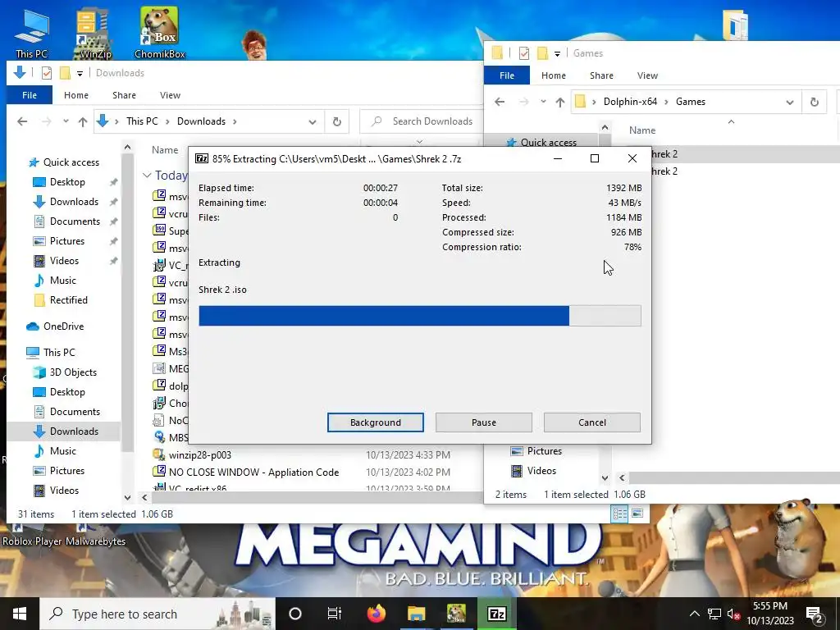Refresh the Downloads folder

point(337,121)
